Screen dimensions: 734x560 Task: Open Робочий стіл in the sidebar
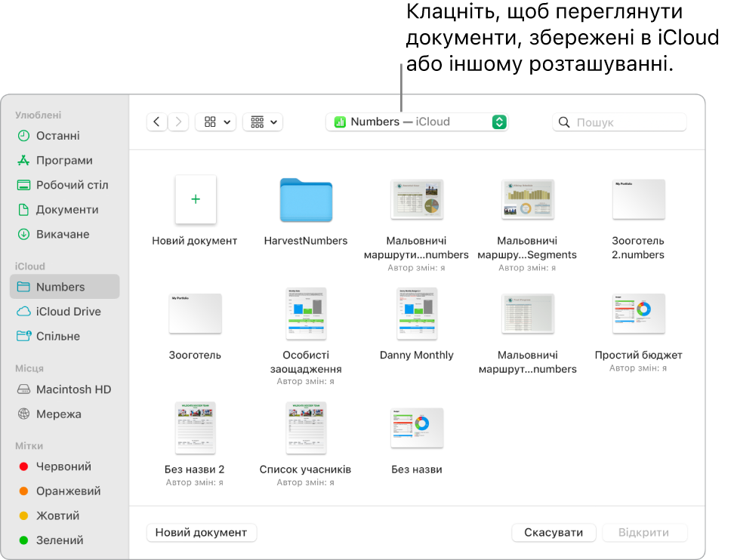65,185
